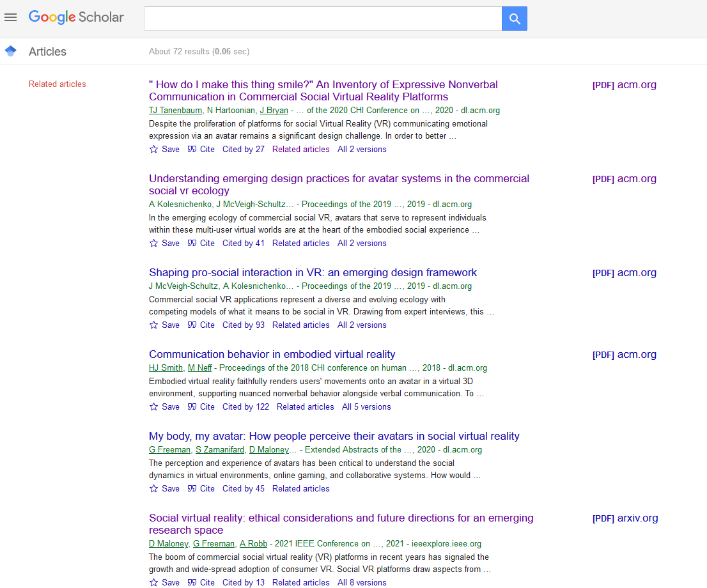
Task: Click star Save icon for "My body, my avatar"
Action: click(154, 489)
